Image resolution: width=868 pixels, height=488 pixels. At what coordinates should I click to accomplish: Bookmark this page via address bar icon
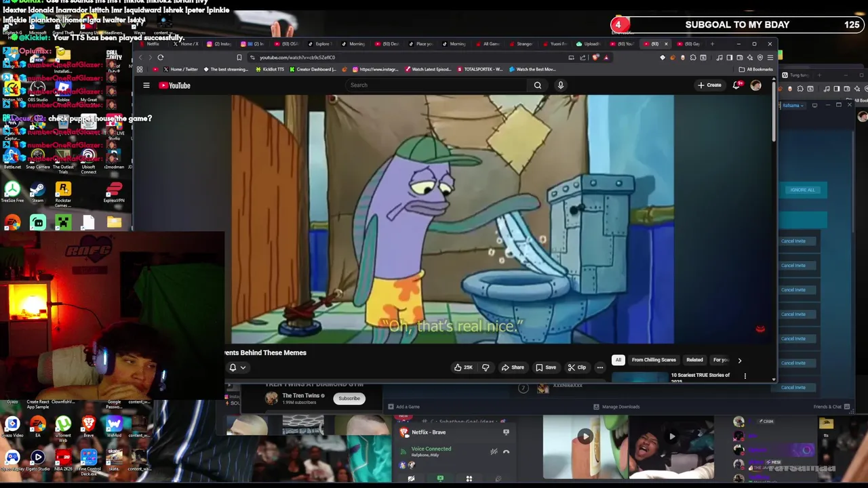239,58
